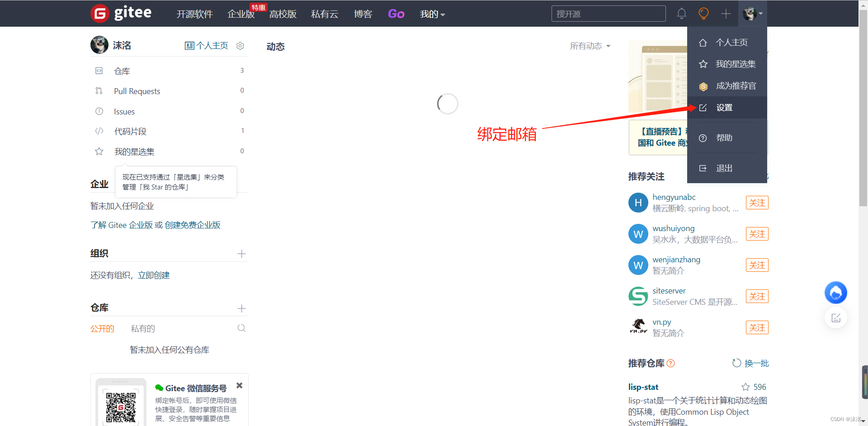868x426 pixels.
Task: Switch to the 公开的 repositories tab
Action: [102, 329]
